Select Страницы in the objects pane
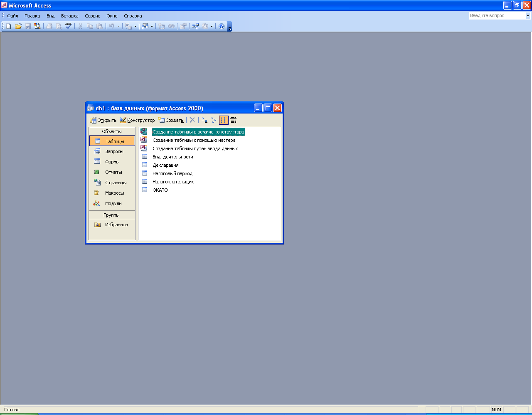This screenshot has width=532, height=415. coord(112,183)
